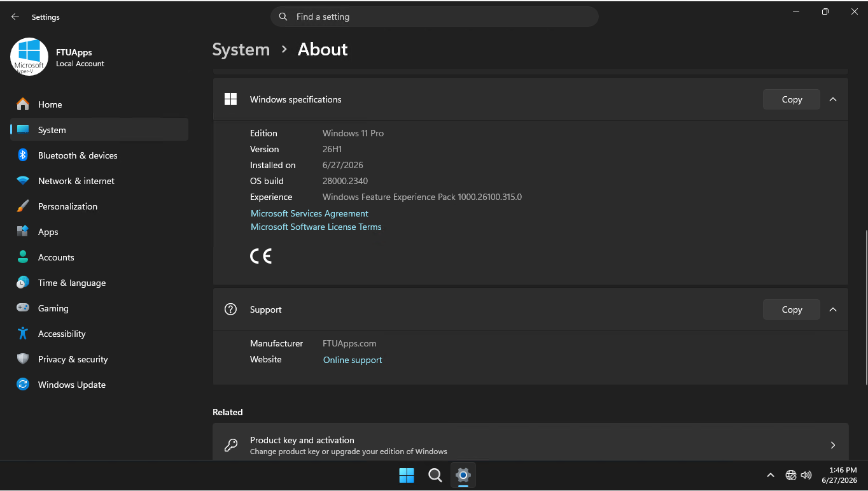Screen dimensions: 868x491
Task: Click the Settings gear on the taskbar
Action: point(463,475)
